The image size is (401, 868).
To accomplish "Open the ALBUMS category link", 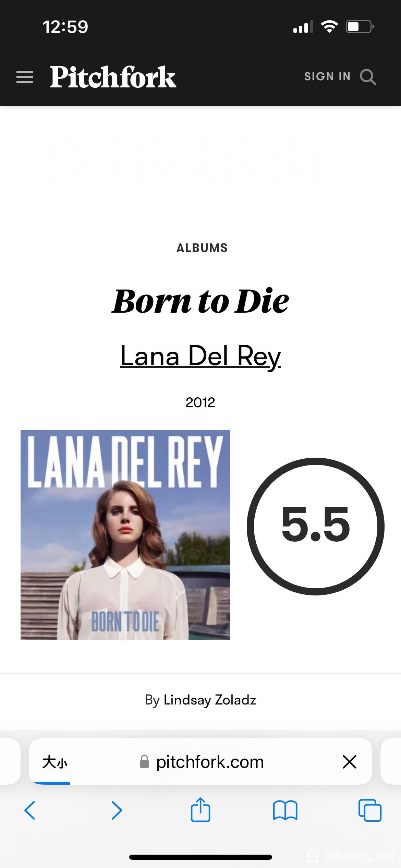I will pyautogui.click(x=202, y=248).
